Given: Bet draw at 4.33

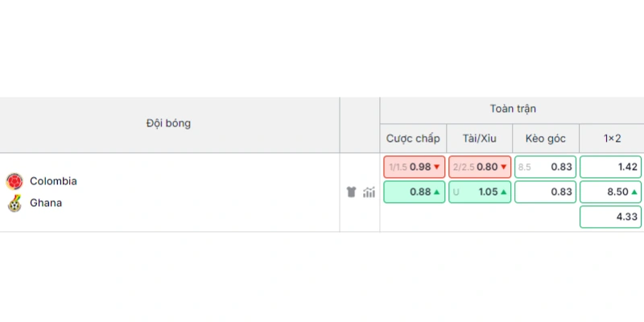Looking at the screenshot, I should [x=610, y=217].
